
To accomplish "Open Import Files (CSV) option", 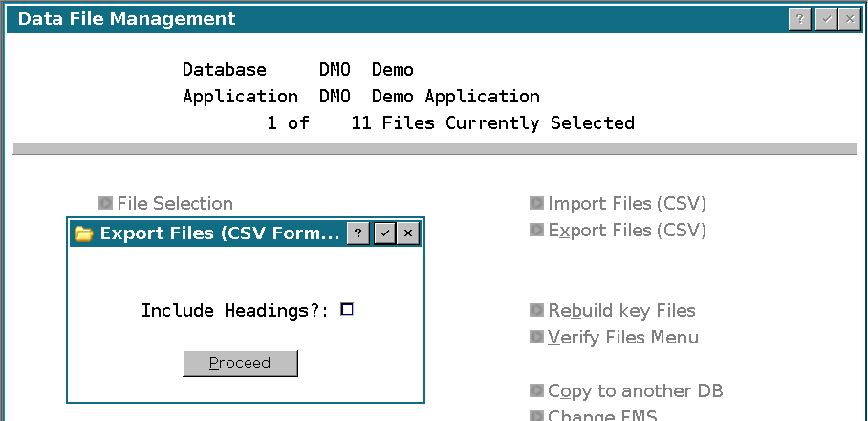I will pos(627,204).
